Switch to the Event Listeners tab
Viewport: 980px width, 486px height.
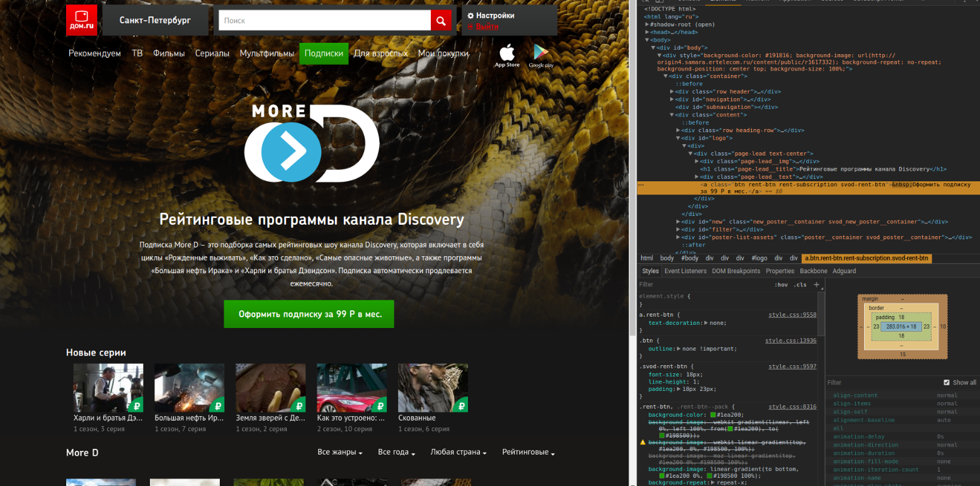pyautogui.click(x=685, y=271)
